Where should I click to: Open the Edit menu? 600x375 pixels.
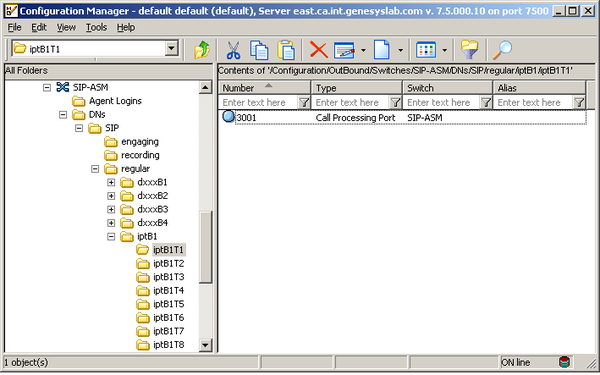pos(39,28)
